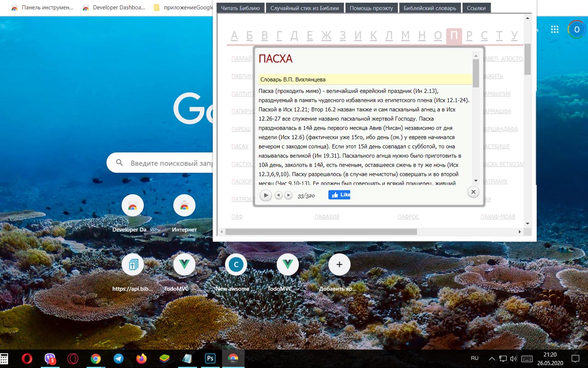588x368 pixels.
Task: Open the Помощь проэкту tab
Action: pos(371,8)
